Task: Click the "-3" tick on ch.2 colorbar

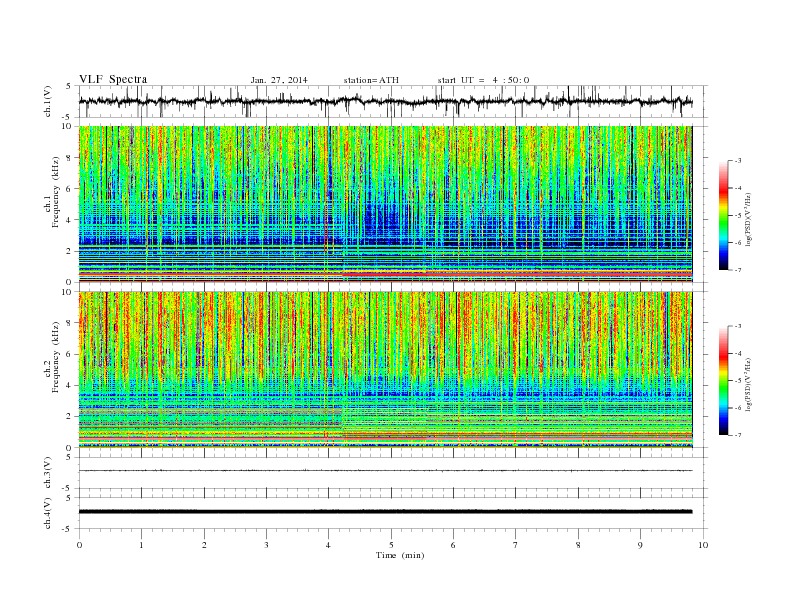Action: [x=738, y=326]
